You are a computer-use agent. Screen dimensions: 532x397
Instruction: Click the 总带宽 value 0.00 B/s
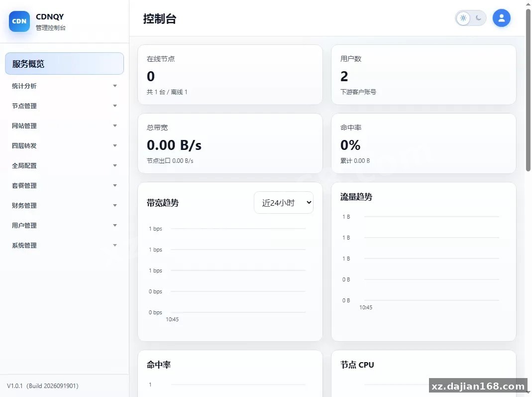[x=174, y=145]
